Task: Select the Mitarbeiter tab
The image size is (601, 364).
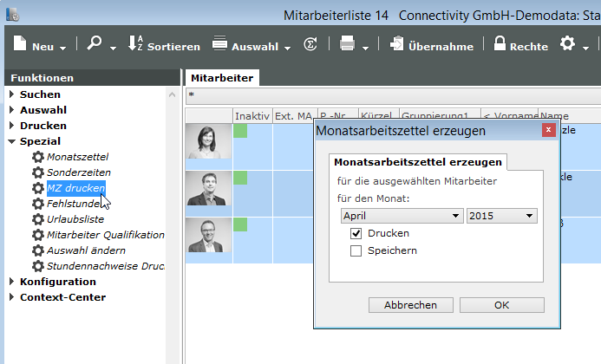Action: pos(221,78)
